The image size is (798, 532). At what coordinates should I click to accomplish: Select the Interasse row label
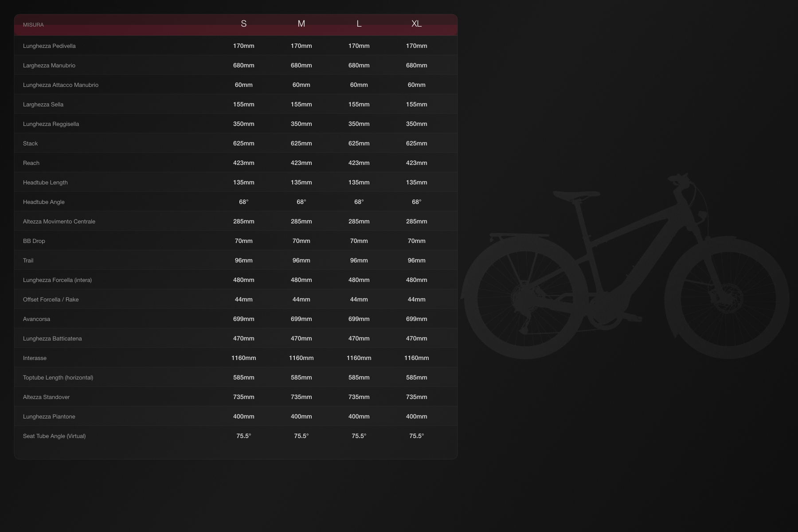tap(35, 358)
